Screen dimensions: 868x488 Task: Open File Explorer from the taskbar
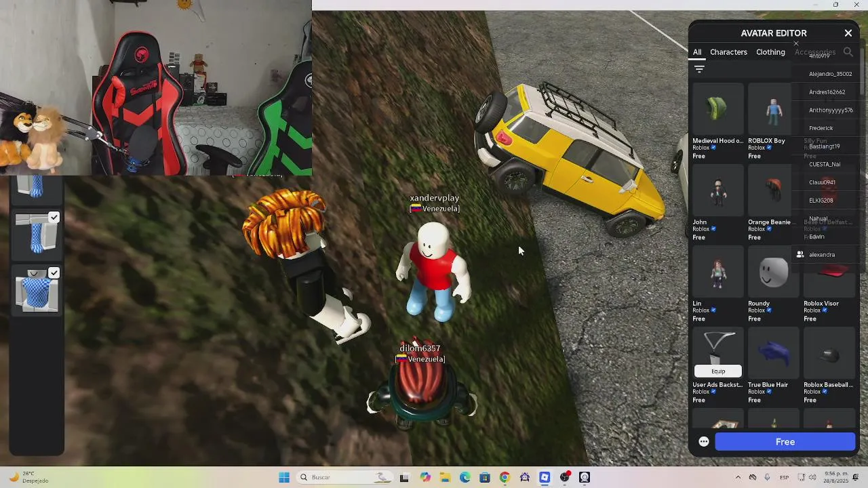pos(445,477)
